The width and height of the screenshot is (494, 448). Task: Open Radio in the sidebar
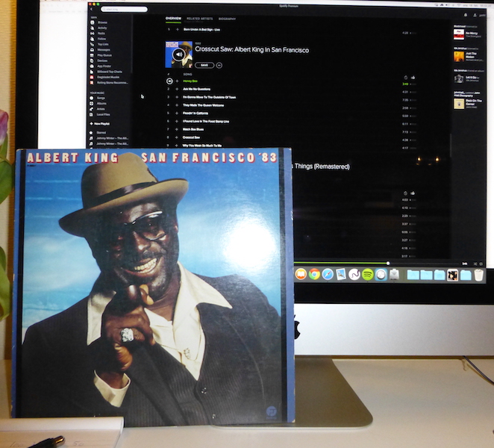pos(101,34)
